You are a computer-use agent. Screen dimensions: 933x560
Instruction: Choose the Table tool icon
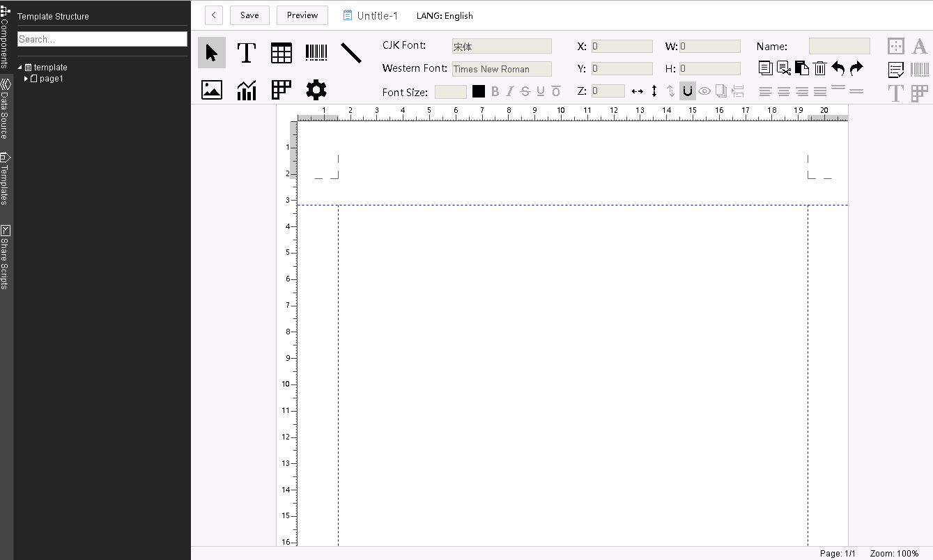point(282,53)
